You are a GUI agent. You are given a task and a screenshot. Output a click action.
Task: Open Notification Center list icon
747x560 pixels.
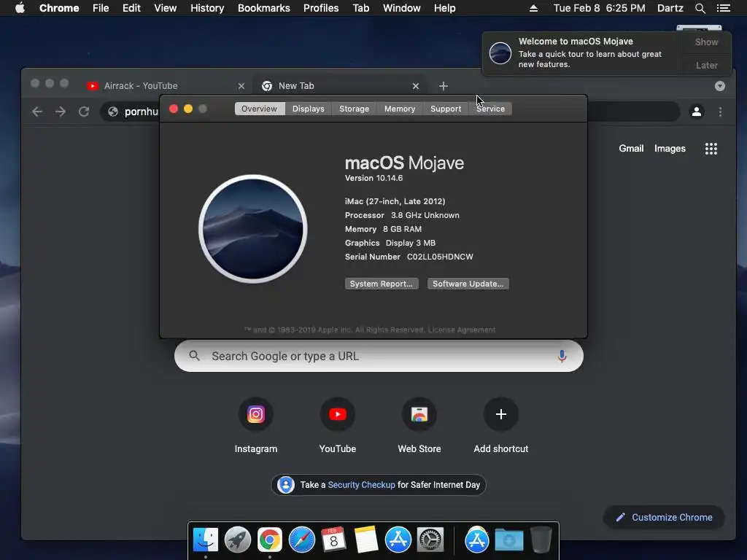pos(723,8)
